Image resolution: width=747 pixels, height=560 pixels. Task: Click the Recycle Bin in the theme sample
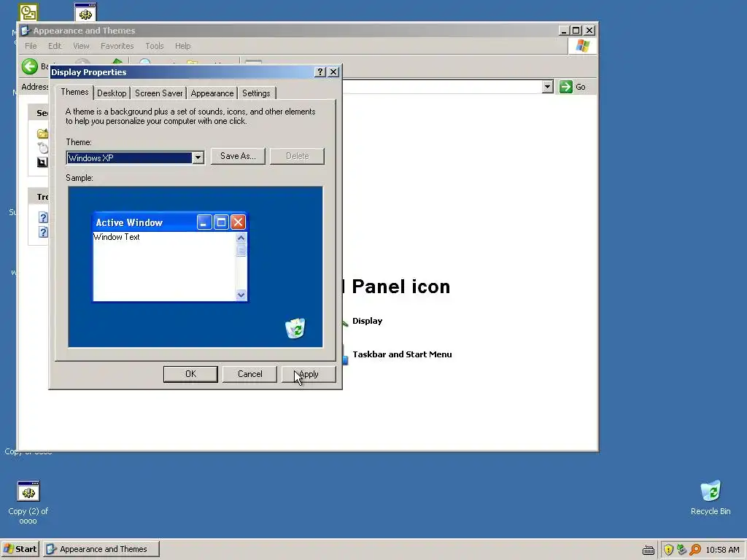pyautogui.click(x=295, y=328)
